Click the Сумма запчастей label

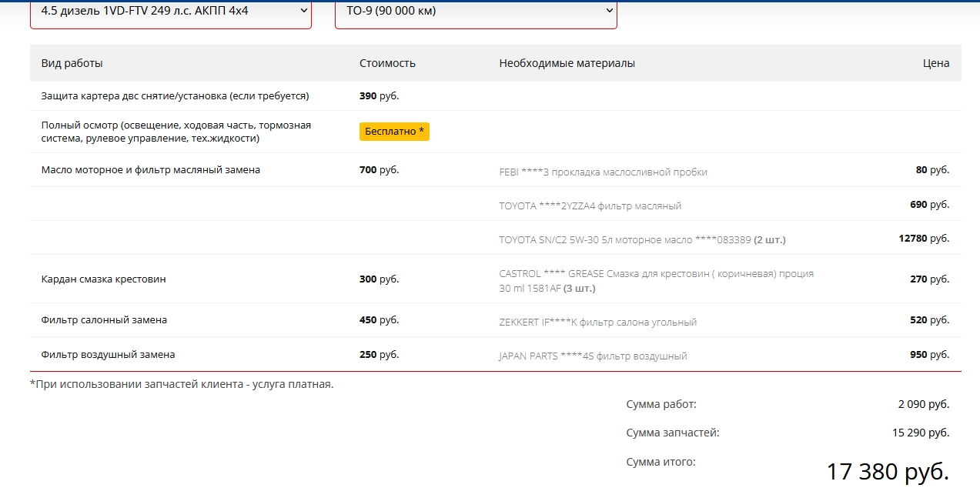coord(673,433)
